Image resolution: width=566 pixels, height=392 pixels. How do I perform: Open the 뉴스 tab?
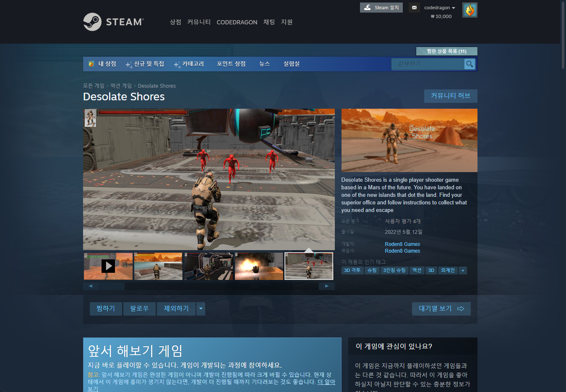coord(264,64)
